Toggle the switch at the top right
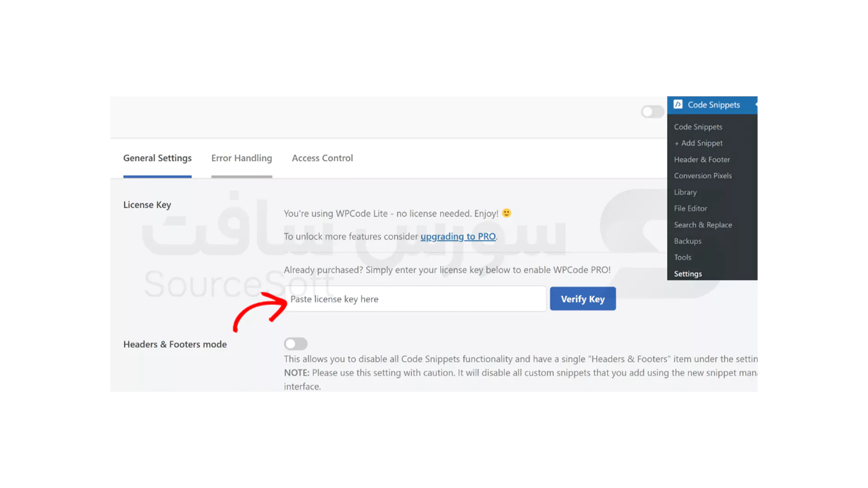 pos(652,112)
